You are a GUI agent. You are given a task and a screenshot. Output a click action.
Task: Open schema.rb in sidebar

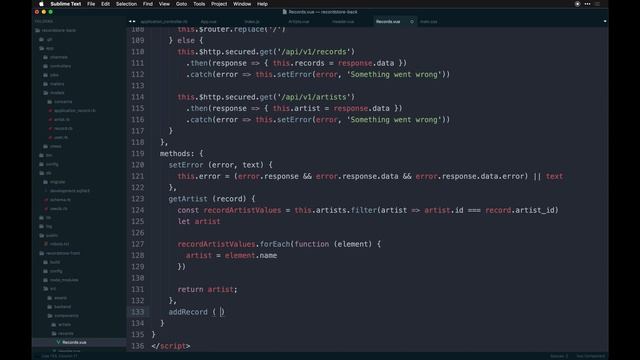pyautogui.click(x=58, y=200)
